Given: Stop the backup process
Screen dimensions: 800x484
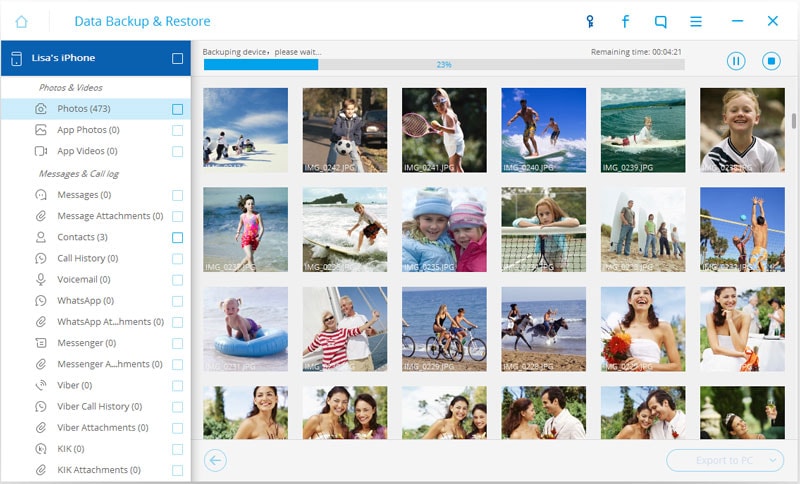Looking at the screenshot, I should coord(771,61).
